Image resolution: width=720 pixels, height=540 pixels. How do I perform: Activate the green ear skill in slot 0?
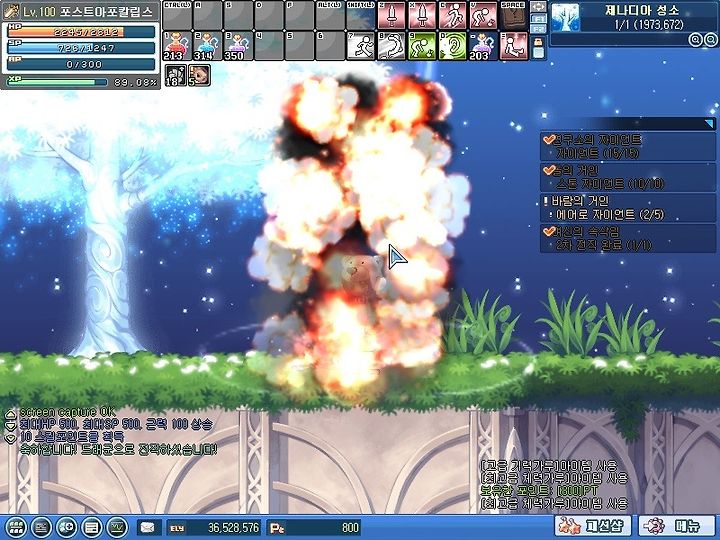[x=452, y=46]
